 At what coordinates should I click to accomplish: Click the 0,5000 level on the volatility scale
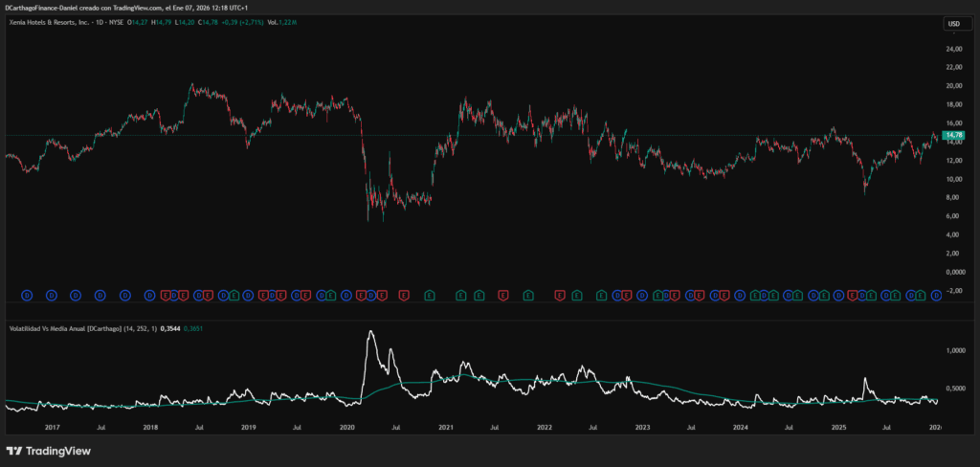[957, 388]
